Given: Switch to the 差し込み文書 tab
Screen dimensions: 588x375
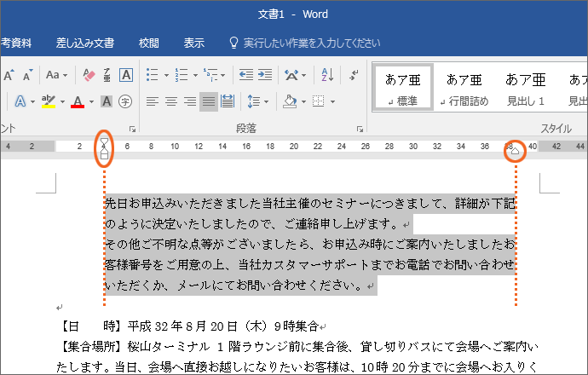Looking at the screenshot, I should coord(84,43).
